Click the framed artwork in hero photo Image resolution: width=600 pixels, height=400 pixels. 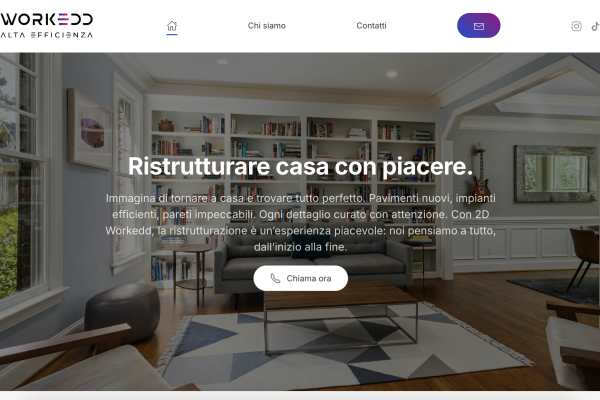pos(90,129)
